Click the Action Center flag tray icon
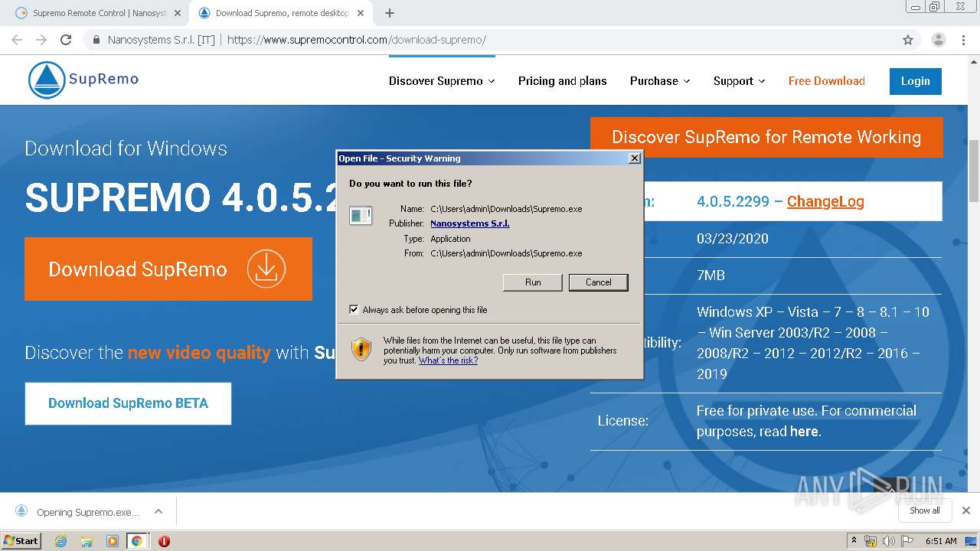The image size is (980, 551). tap(907, 541)
